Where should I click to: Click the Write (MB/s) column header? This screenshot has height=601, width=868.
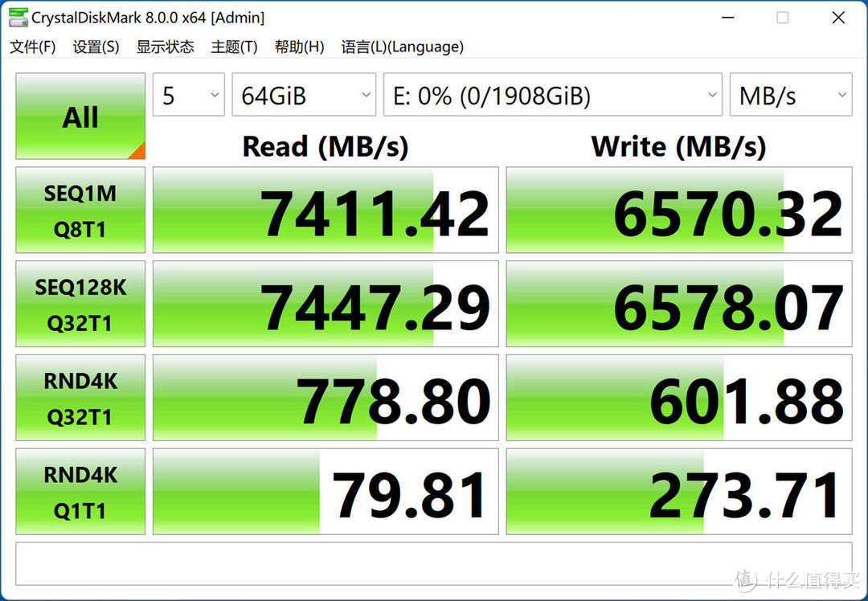(678, 147)
